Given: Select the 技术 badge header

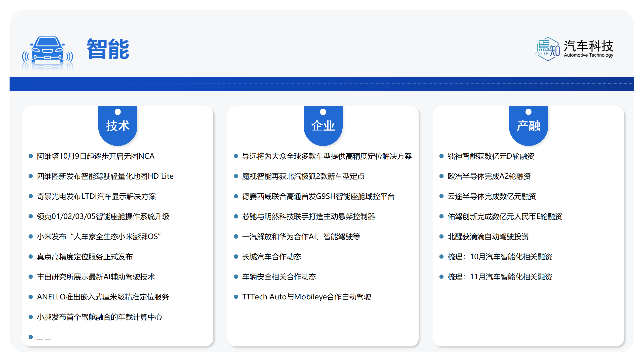Looking at the screenshot, I should (x=118, y=126).
